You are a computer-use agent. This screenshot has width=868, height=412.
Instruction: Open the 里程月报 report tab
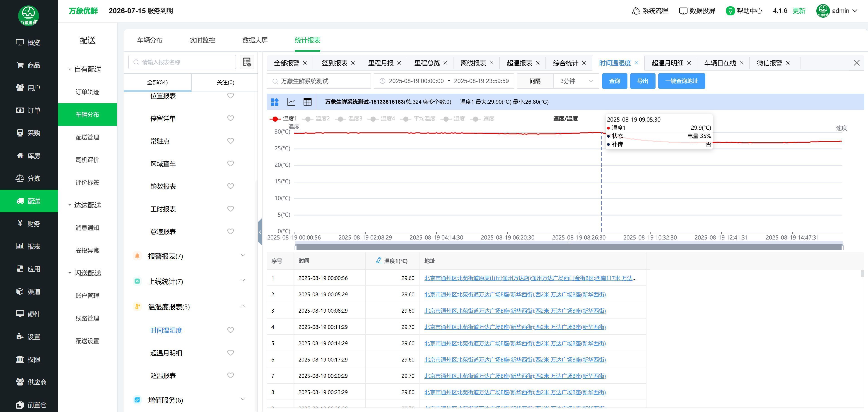[381, 63]
